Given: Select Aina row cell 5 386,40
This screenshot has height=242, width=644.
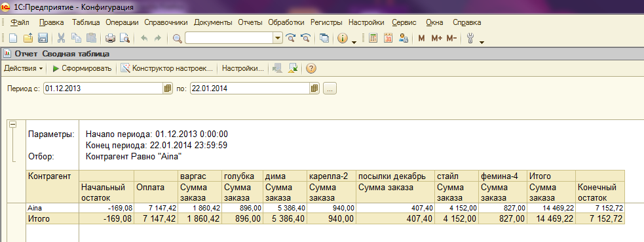Looking at the screenshot, I should click(x=284, y=209).
